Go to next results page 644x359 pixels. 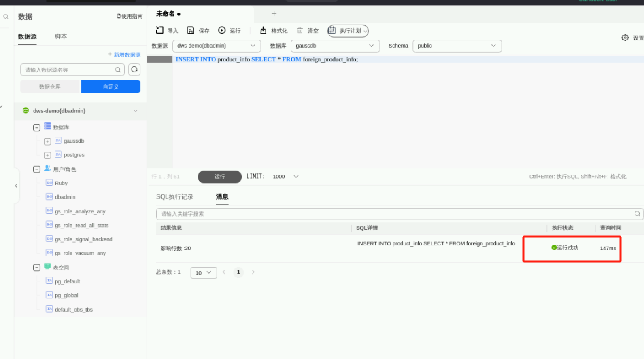click(x=253, y=272)
